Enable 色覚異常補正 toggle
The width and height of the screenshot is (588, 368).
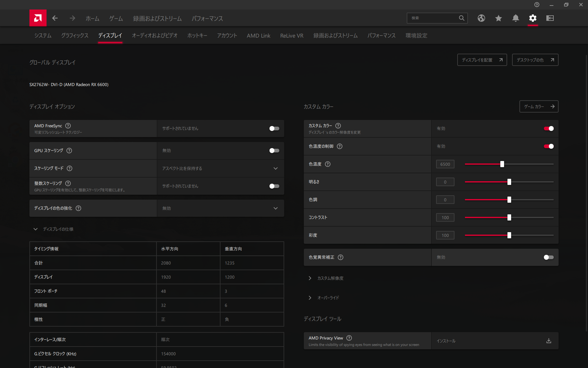(x=548, y=257)
